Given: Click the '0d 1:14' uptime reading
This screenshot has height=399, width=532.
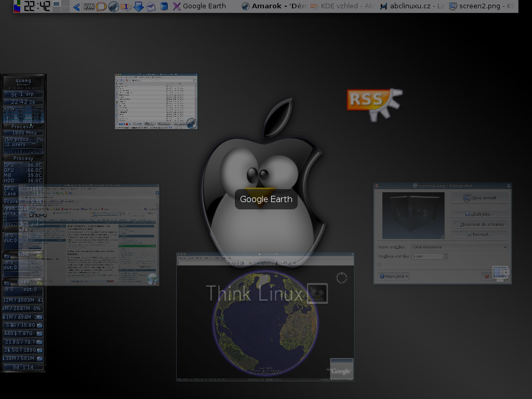Looking at the screenshot, I should pyautogui.click(x=23, y=367).
